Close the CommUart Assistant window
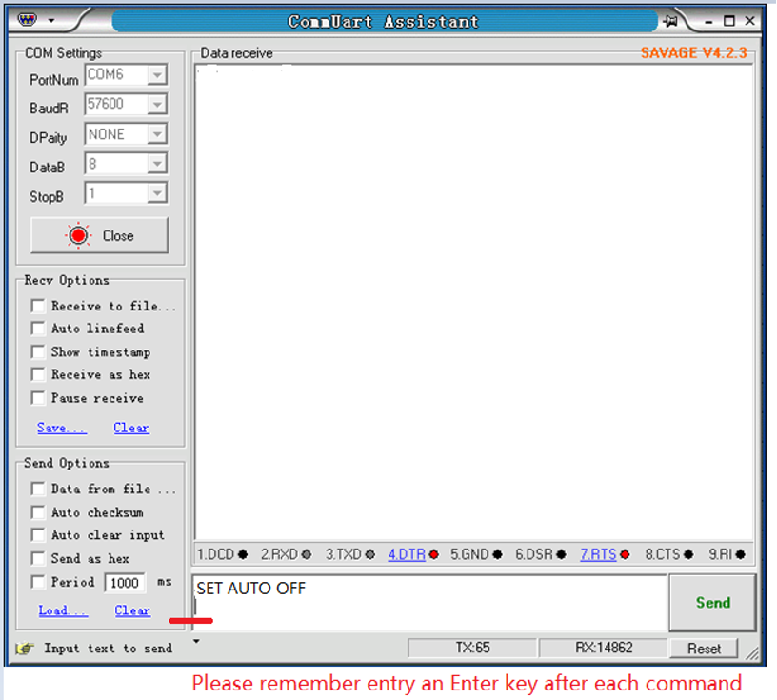The height and width of the screenshot is (700, 777). [749, 21]
